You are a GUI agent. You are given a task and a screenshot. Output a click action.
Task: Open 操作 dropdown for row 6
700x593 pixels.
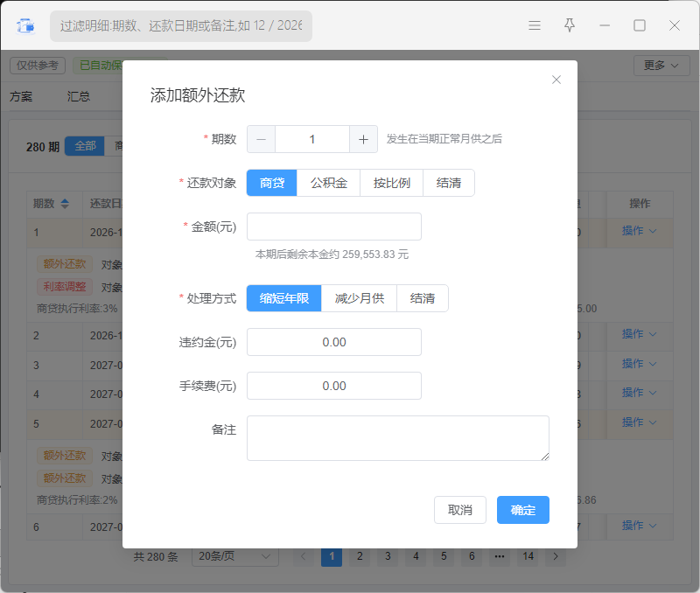coord(639,526)
